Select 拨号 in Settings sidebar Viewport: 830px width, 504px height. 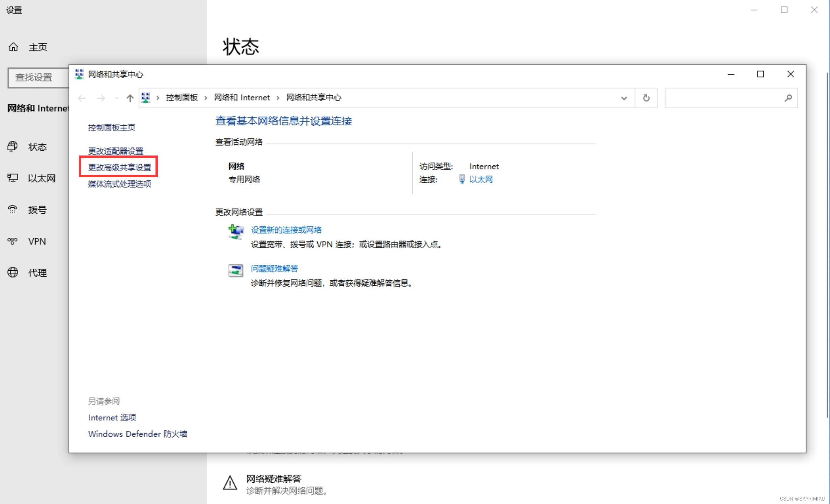click(x=37, y=210)
